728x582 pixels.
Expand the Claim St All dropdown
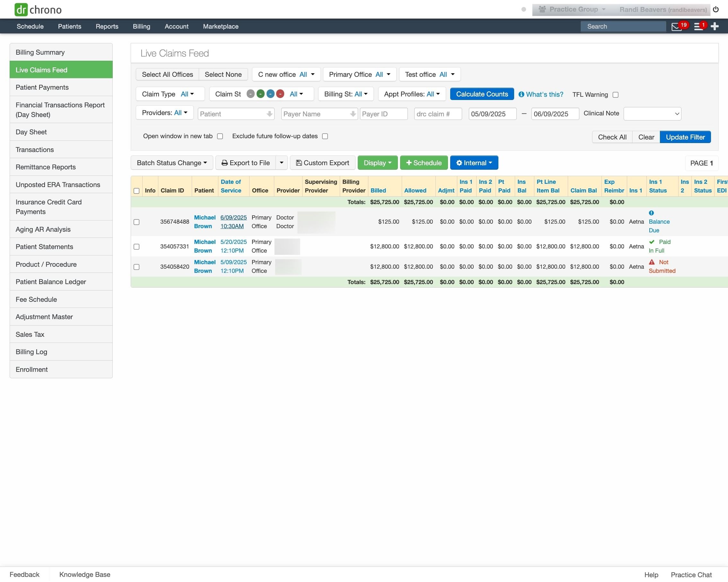point(296,94)
